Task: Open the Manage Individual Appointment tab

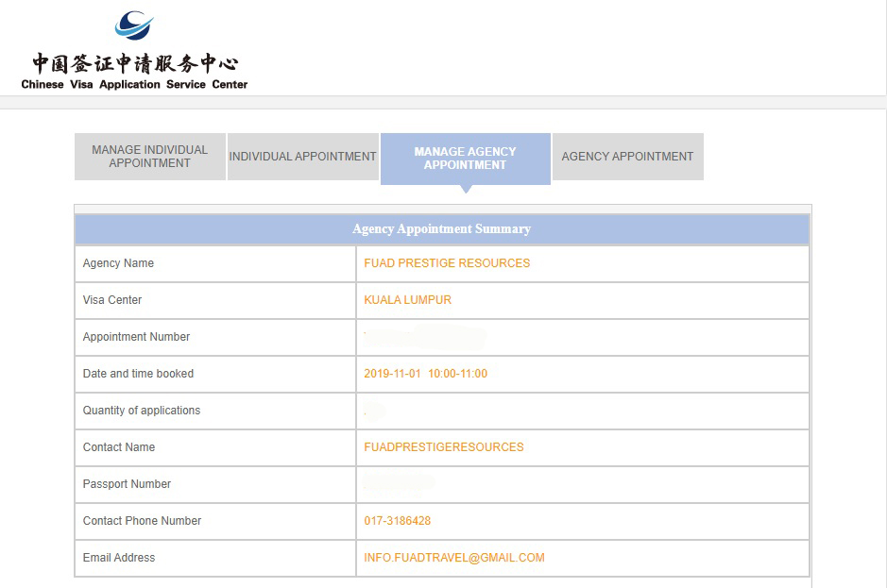Action: tap(150, 157)
